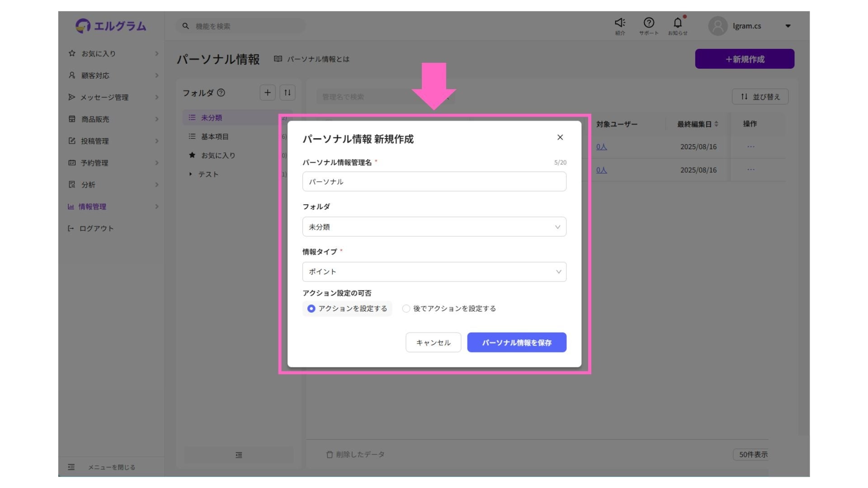Viewport: 868px width, 488px height.
Task: Add a new folder with plus icon
Action: (x=268, y=93)
